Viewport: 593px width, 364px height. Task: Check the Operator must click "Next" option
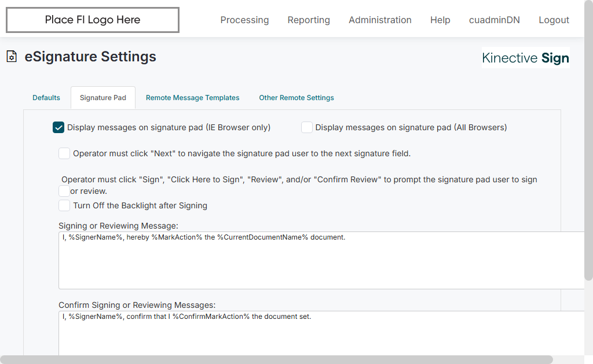click(64, 154)
